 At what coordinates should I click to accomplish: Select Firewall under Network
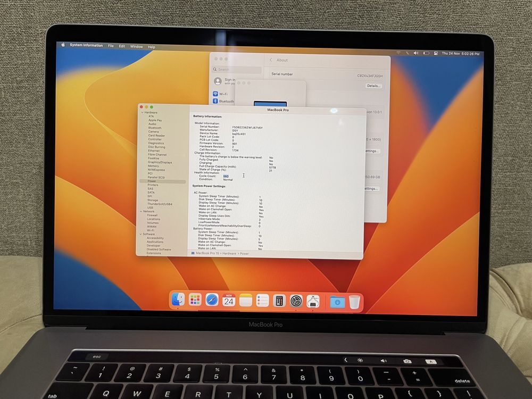pyautogui.click(x=152, y=215)
